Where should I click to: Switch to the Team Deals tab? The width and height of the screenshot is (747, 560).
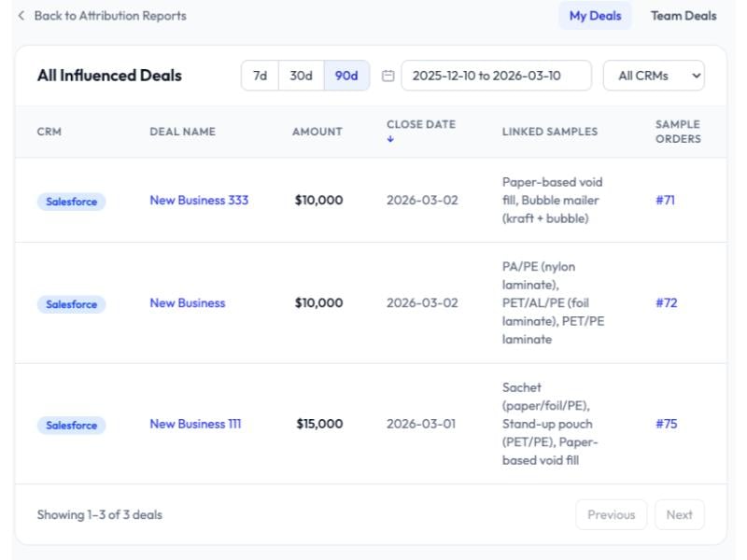click(x=683, y=15)
